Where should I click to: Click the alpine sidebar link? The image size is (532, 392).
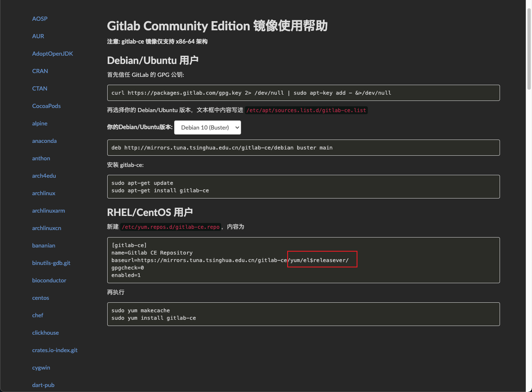(39, 123)
